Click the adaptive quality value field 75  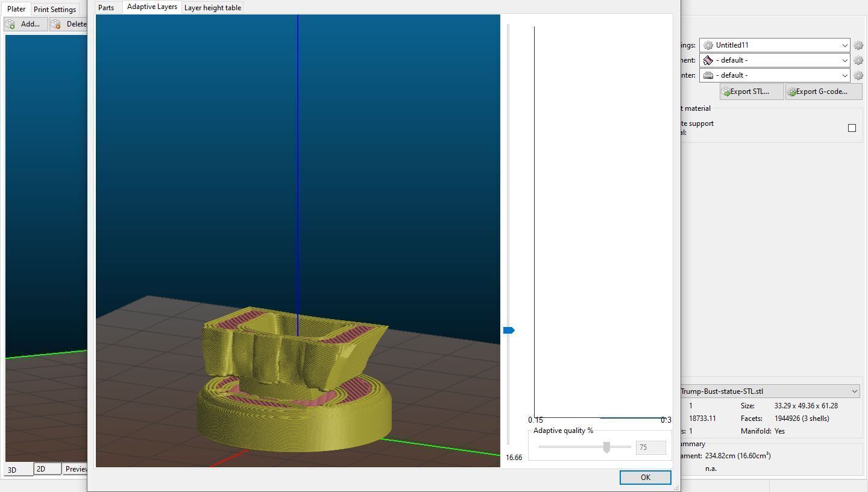650,447
